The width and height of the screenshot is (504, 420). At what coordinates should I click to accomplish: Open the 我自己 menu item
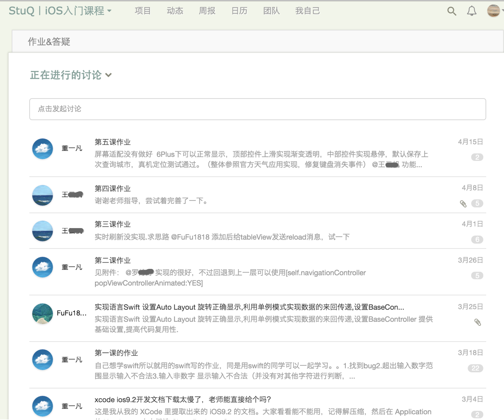307,11
